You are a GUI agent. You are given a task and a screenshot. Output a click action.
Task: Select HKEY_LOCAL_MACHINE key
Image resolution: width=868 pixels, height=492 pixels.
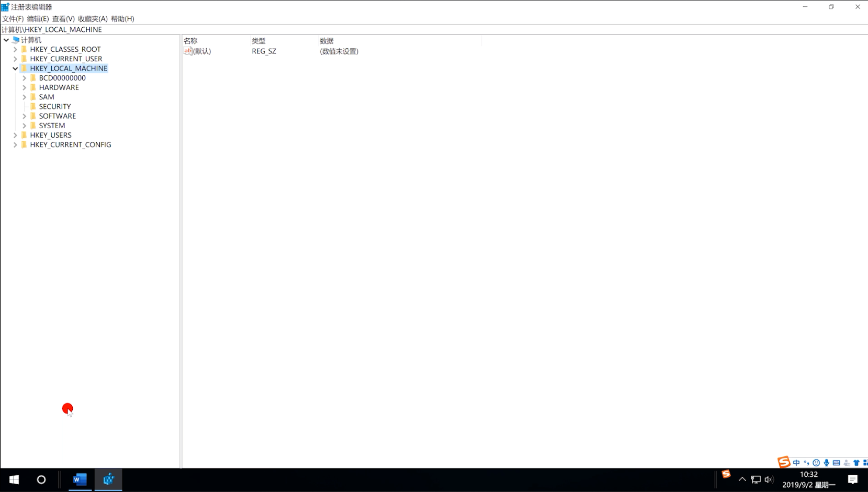click(x=69, y=69)
